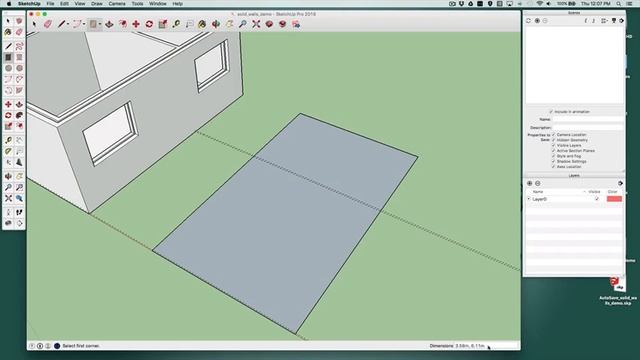Open Spotlight search in macOS menu bar

[x=619, y=4]
